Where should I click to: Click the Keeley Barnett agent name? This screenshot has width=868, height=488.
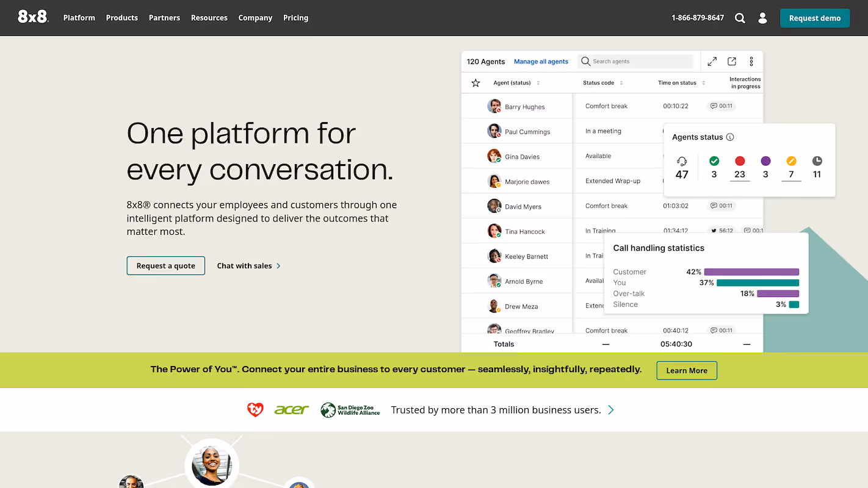(x=527, y=257)
